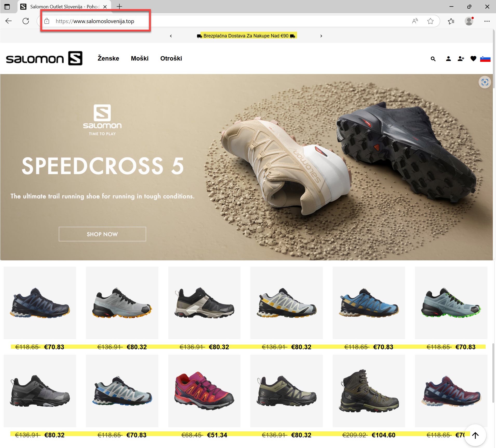496x448 pixels.
Task: Add this page to favorites star
Action: coord(430,21)
